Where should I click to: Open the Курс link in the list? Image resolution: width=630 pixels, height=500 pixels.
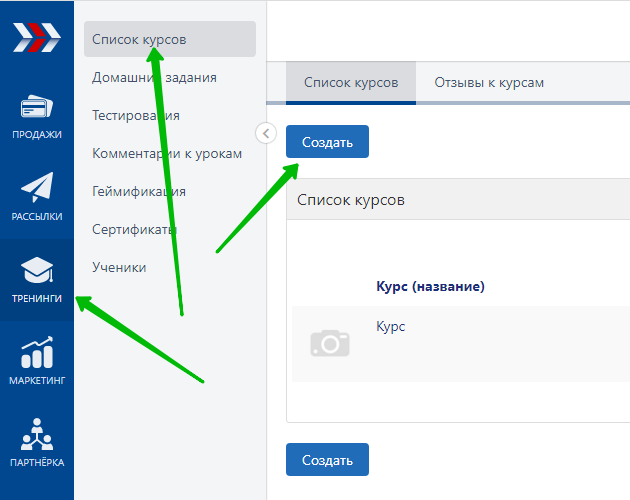pos(391,327)
